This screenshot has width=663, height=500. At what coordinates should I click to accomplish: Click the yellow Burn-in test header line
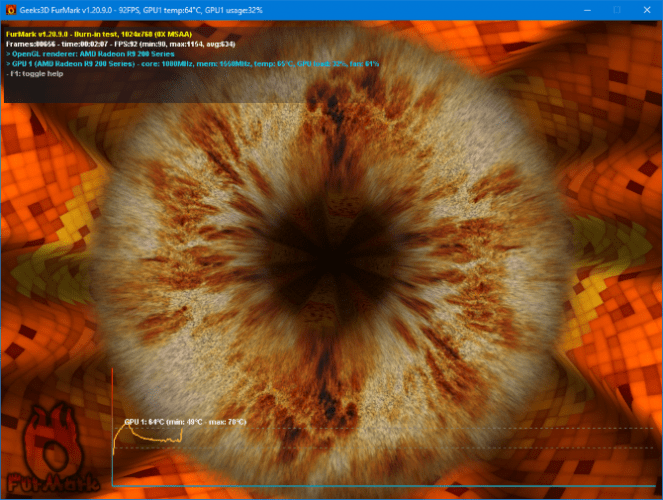pos(99,34)
